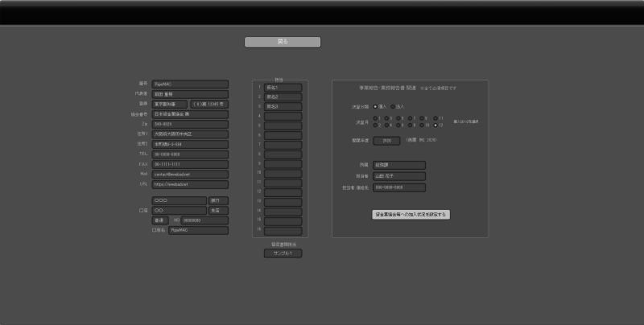Edit staff row 1 field 氏名1

point(283,88)
